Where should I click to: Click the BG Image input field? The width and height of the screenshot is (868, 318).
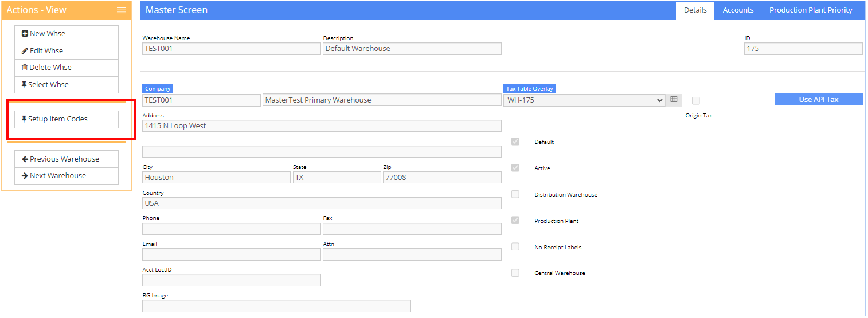click(276, 306)
